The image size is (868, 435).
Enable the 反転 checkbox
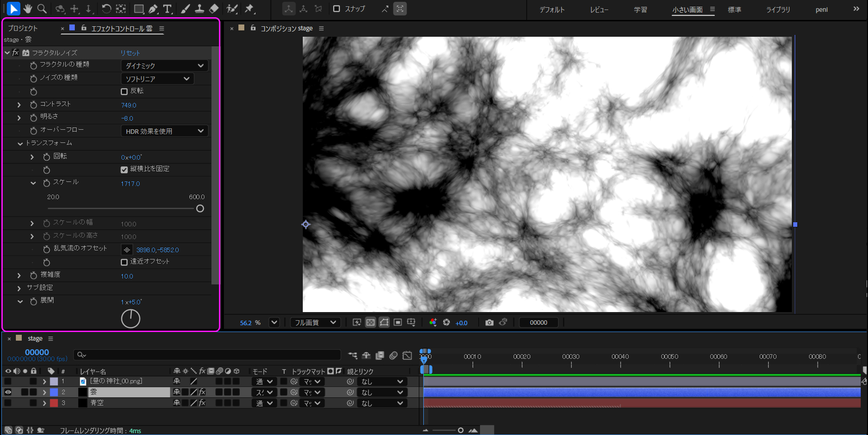click(x=124, y=92)
